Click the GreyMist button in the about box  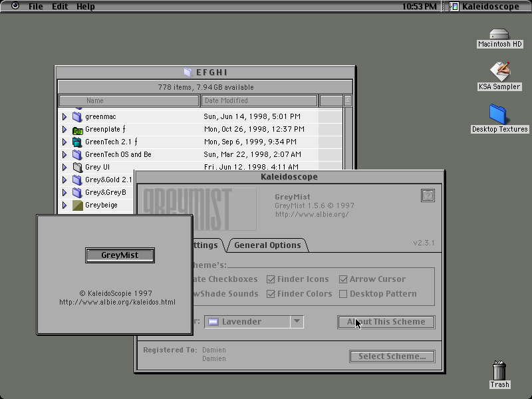pos(120,255)
